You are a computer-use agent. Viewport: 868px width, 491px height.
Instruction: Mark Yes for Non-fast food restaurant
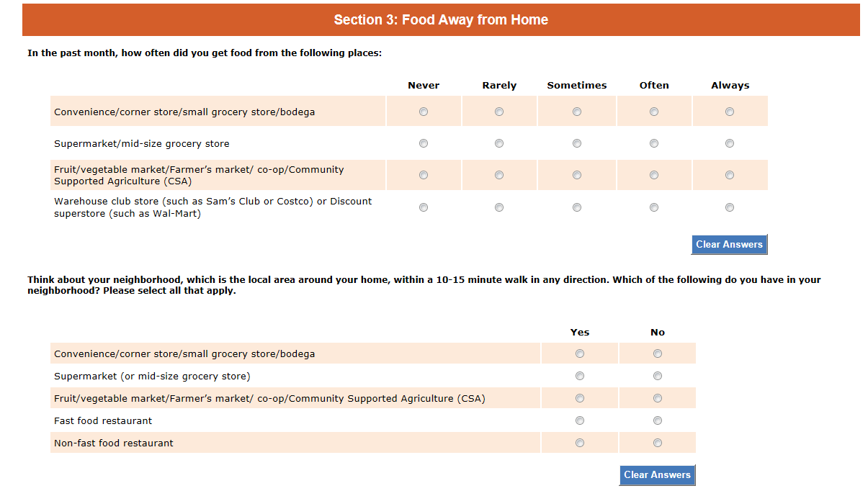[580, 443]
